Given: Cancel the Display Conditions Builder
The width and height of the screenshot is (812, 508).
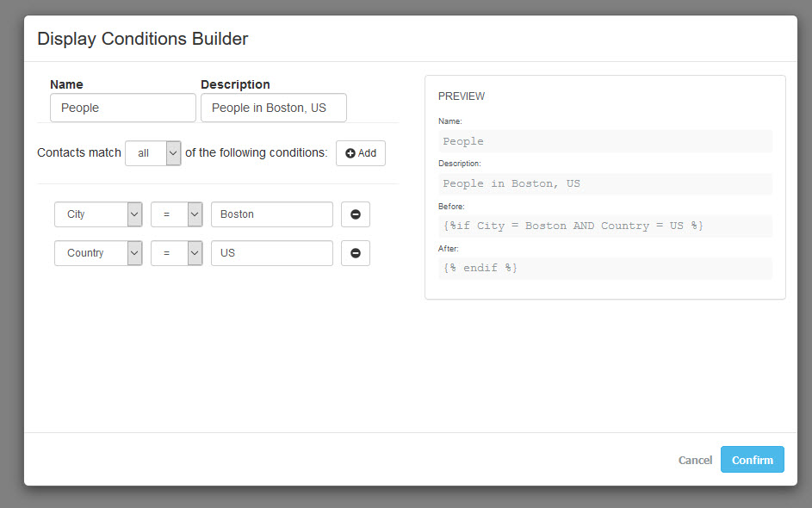Looking at the screenshot, I should [695, 461].
